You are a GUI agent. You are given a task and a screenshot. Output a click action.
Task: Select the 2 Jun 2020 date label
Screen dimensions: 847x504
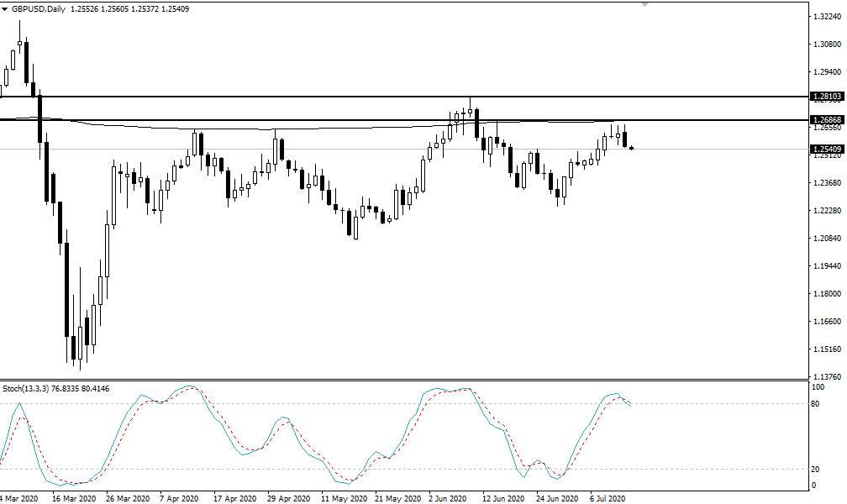(447, 498)
